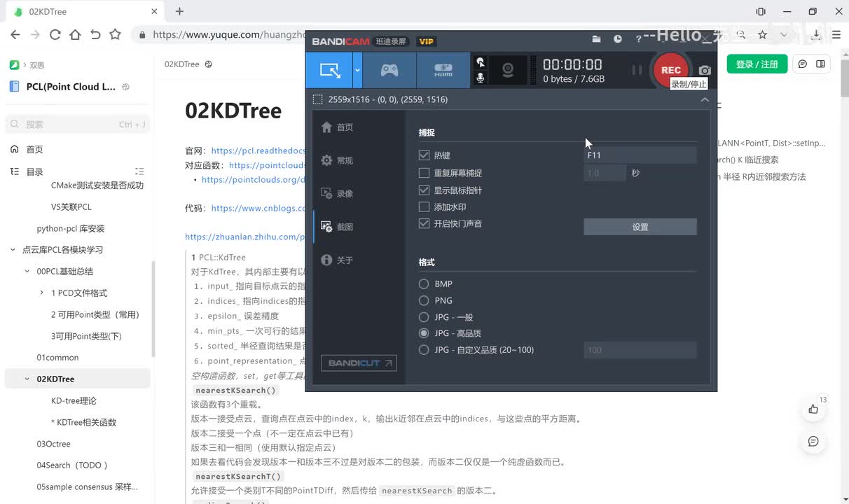Image resolution: width=849 pixels, height=504 pixels.
Task: Click the 登录 / 注册 button
Action: [757, 64]
